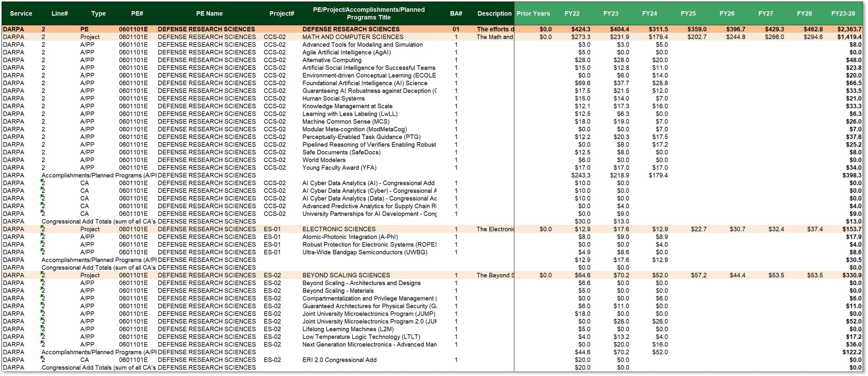868x376 pixels.
Task: Click the error indicator beside the first CA row's Line# 2
Action: pyautogui.click(x=42, y=181)
